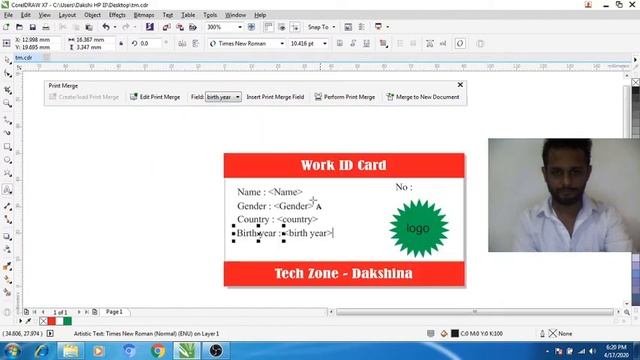Select the Shape tool in the toolbox
This screenshot has height=360, width=640.
pyautogui.click(x=7, y=74)
